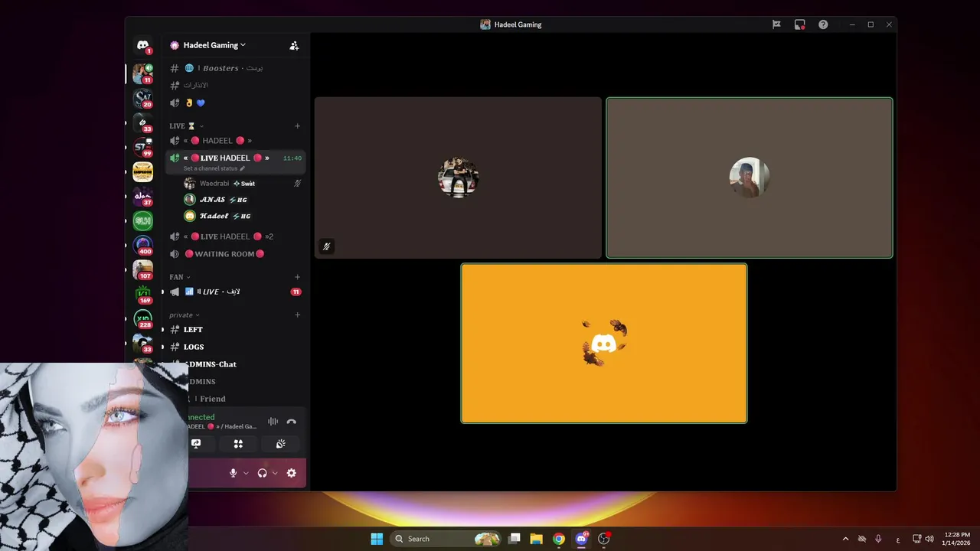
Task: Open the soundboard button
Action: [x=281, y=444]
